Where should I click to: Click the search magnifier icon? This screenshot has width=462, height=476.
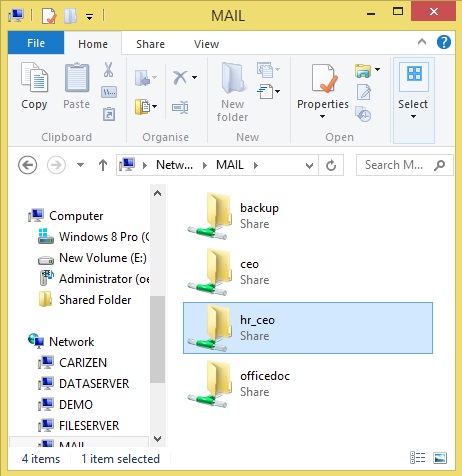point(439,165)
